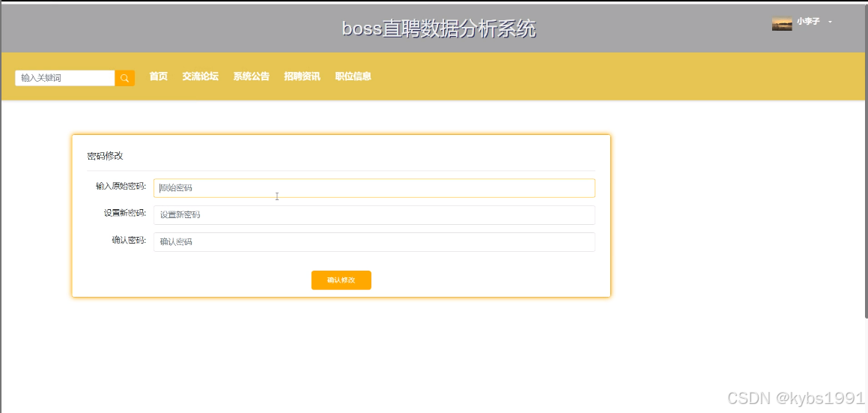The image size is (868, 413).
Task: Open the 职位信息 menu item
Action: click(x=353, y=76)
